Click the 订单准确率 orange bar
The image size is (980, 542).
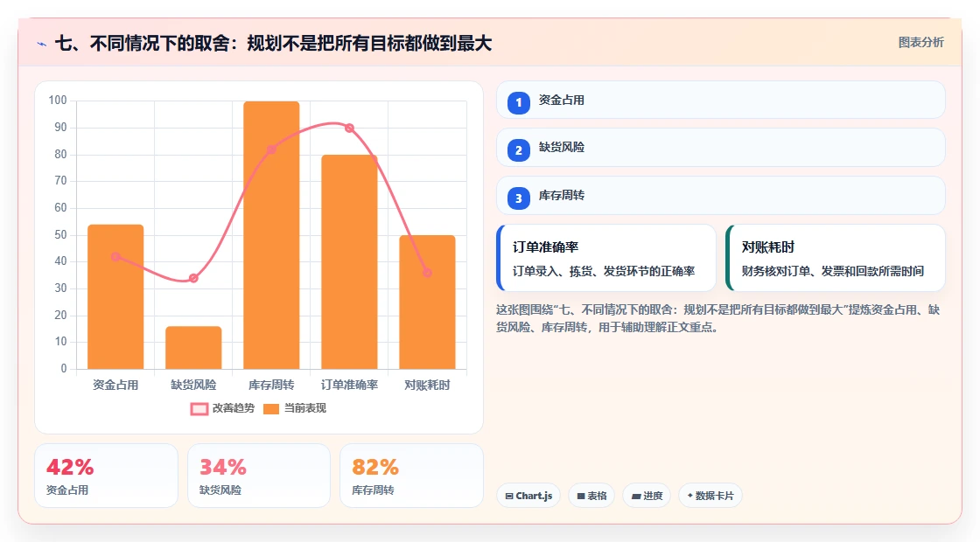point(349,262)
